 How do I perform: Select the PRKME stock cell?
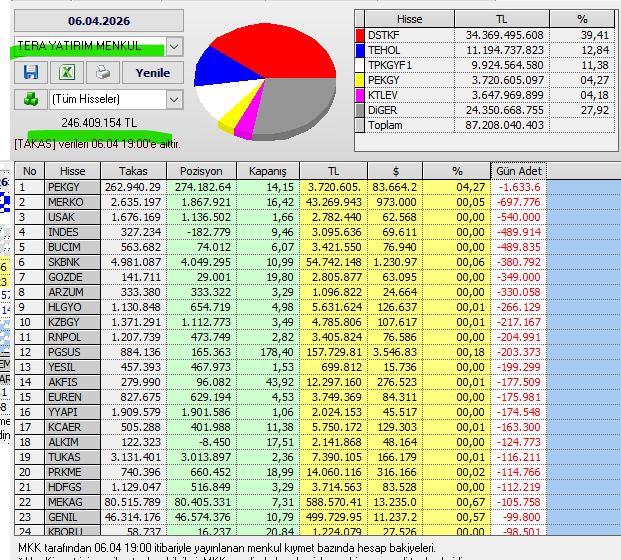click(72, 473)
